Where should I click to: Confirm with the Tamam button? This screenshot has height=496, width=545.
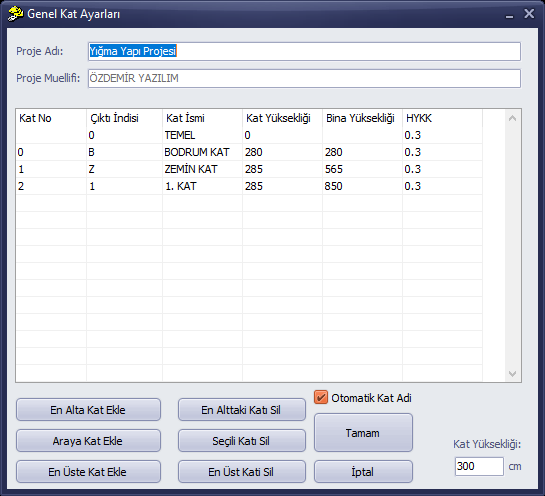(363, 433)
